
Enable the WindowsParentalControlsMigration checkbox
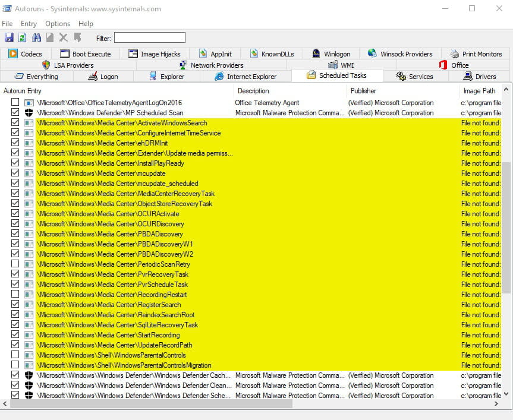pyautogui.click(x=15, y=364)
